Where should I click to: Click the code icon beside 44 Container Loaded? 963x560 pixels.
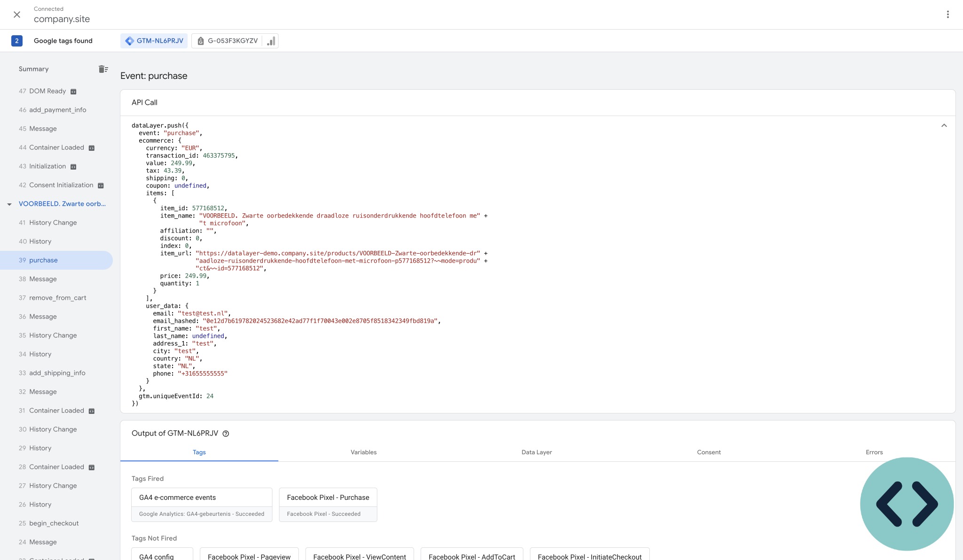point(92,148)
